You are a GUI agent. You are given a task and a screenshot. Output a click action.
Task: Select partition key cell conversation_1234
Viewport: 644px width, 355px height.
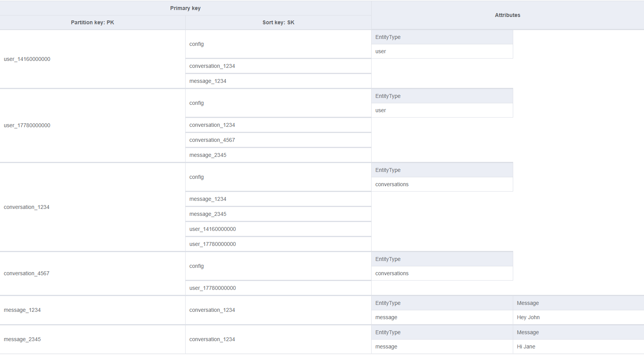tap(93, 207)
